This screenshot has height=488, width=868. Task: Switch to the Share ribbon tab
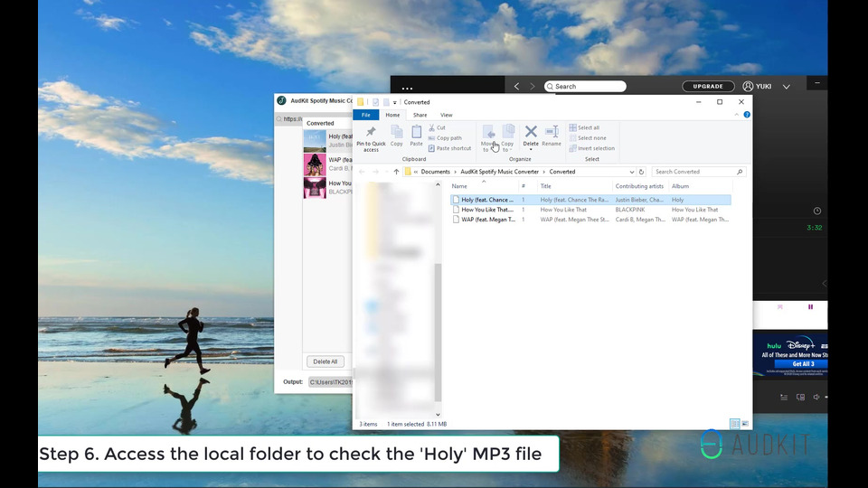pyautogui.click(x=420, y=115)
